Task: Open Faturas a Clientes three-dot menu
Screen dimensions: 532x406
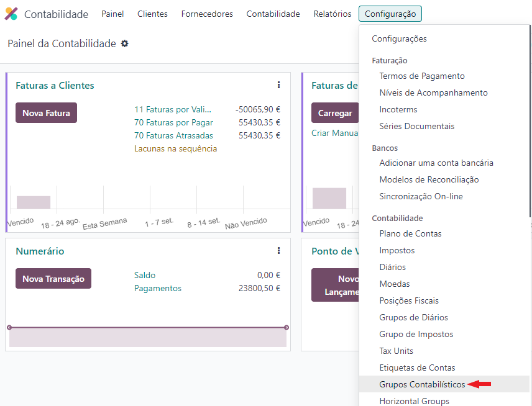Action: click(278, 84)
